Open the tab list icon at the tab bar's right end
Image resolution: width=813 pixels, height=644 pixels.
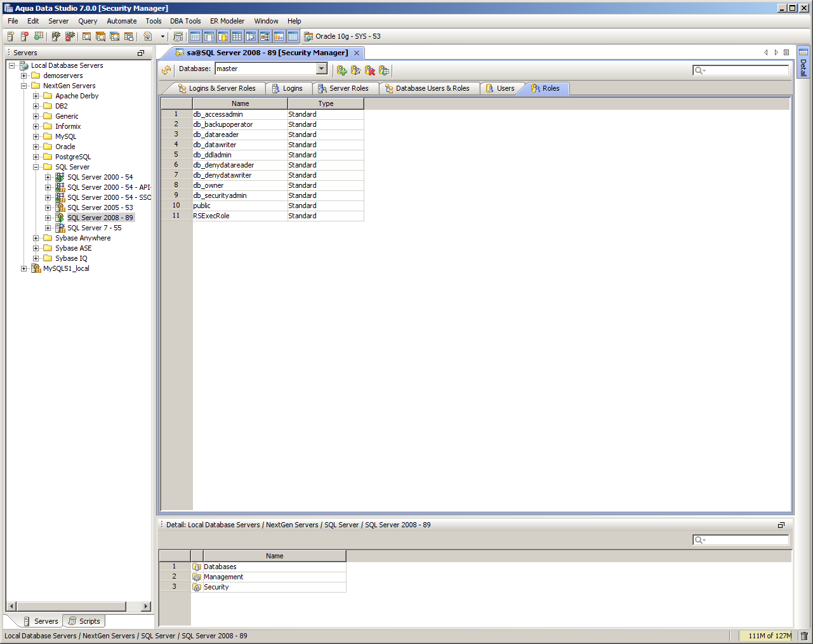point(786,53)
